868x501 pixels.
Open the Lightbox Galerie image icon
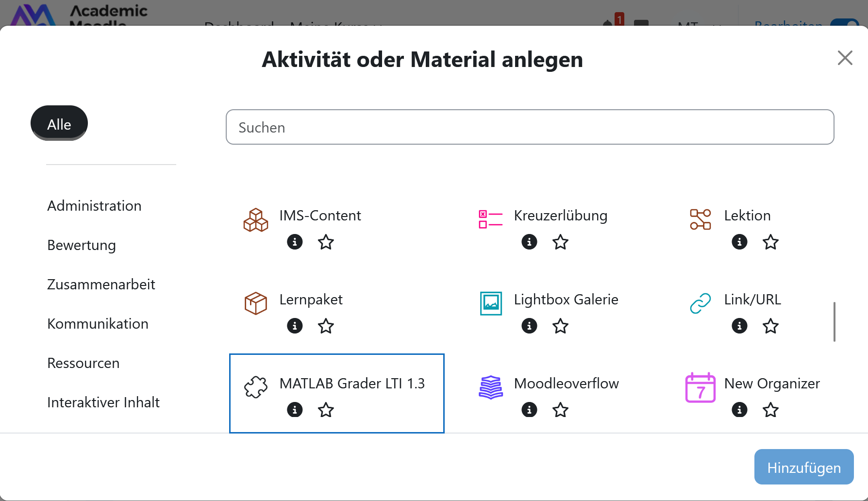pos(490,303)
